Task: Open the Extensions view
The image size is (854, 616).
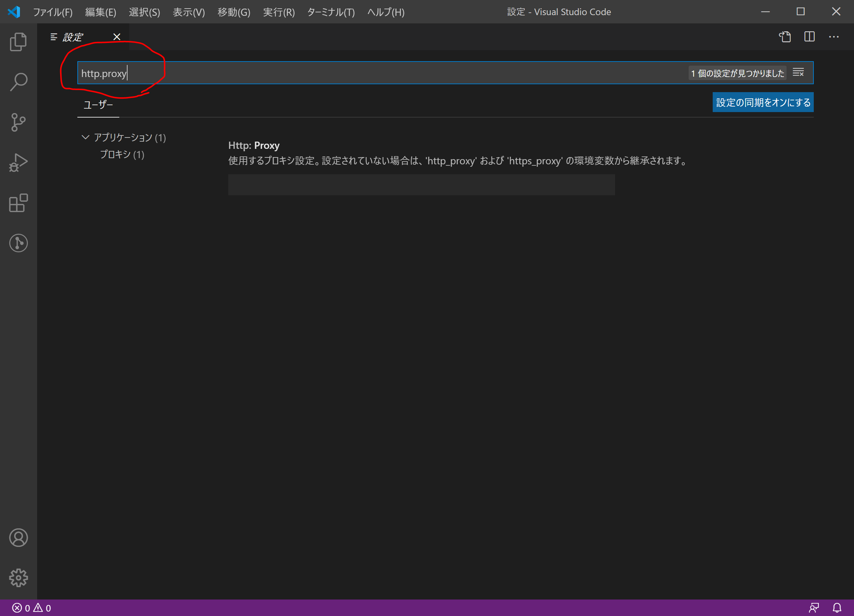Action: (18, 203)
